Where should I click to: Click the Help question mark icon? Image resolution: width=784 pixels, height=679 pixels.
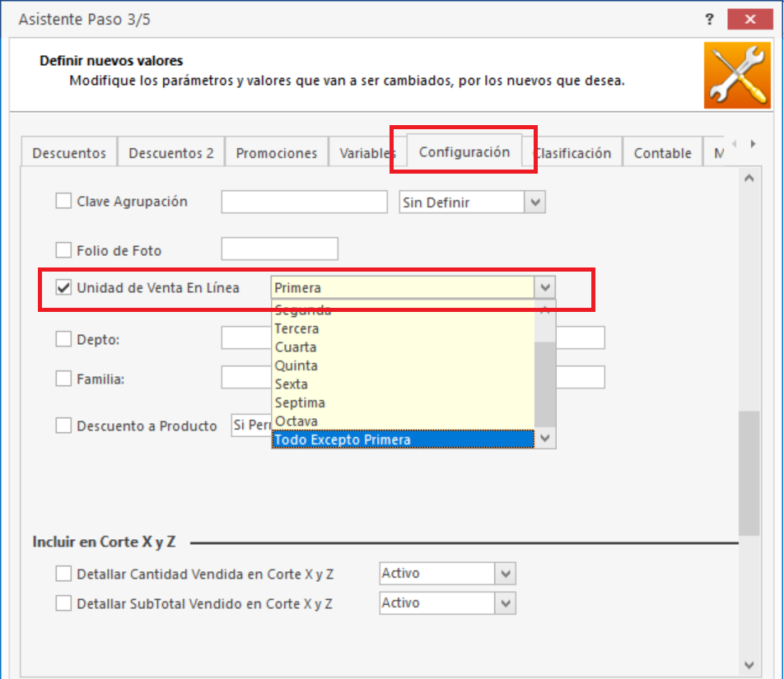(x=709, y=18)
